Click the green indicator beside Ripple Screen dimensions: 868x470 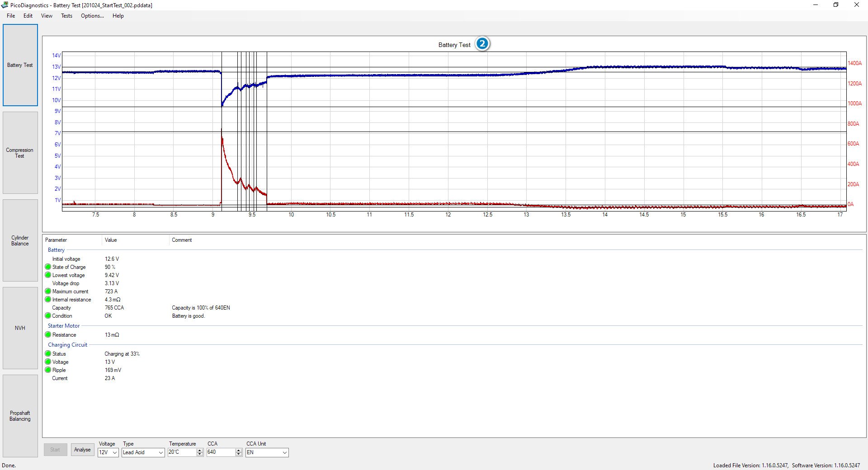pyautogui.click(x=48, y=370)
